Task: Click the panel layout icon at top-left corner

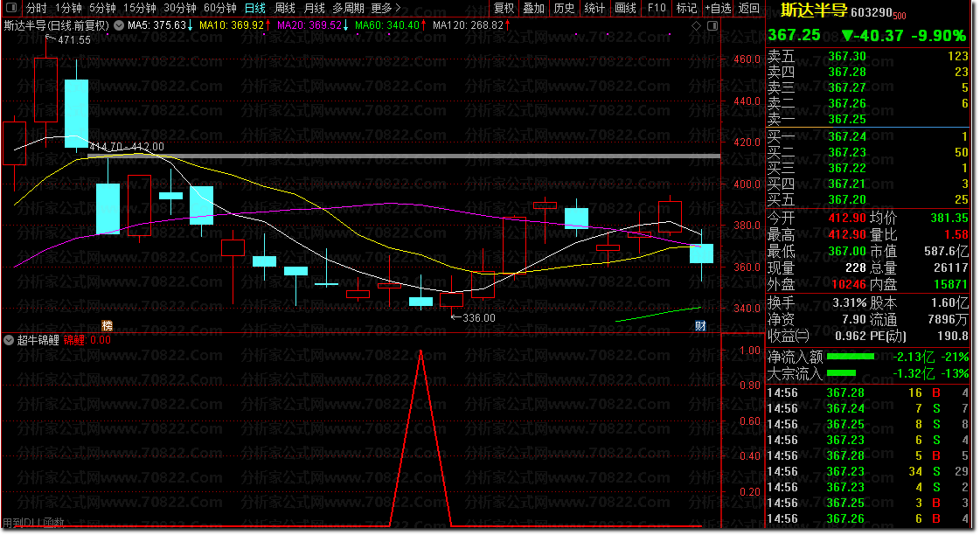Action: pos(11,8)
